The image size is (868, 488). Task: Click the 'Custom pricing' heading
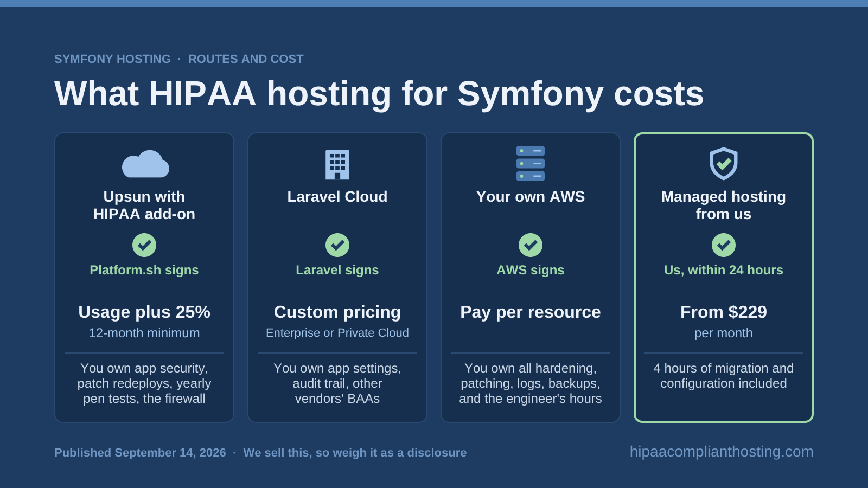point(337,312)
